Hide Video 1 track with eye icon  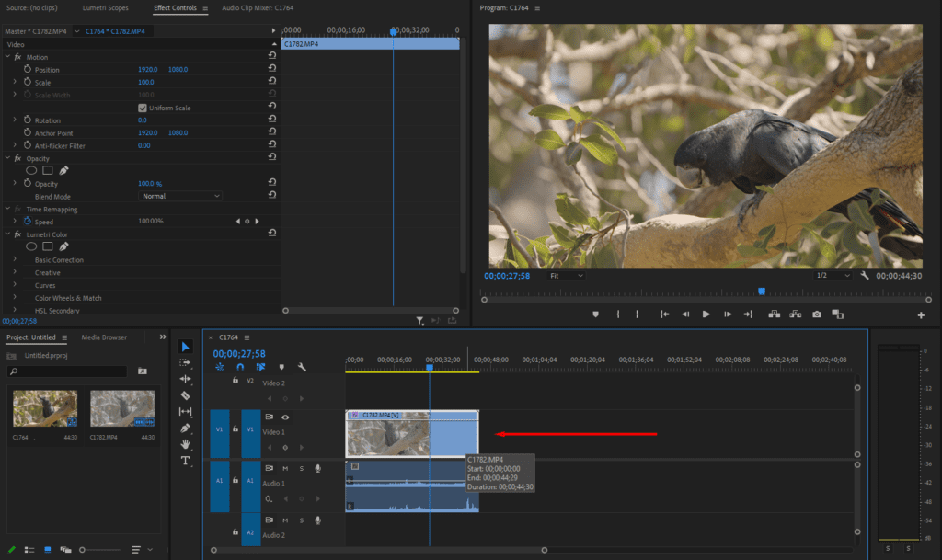pyautogui.click(x=285, y=417)
